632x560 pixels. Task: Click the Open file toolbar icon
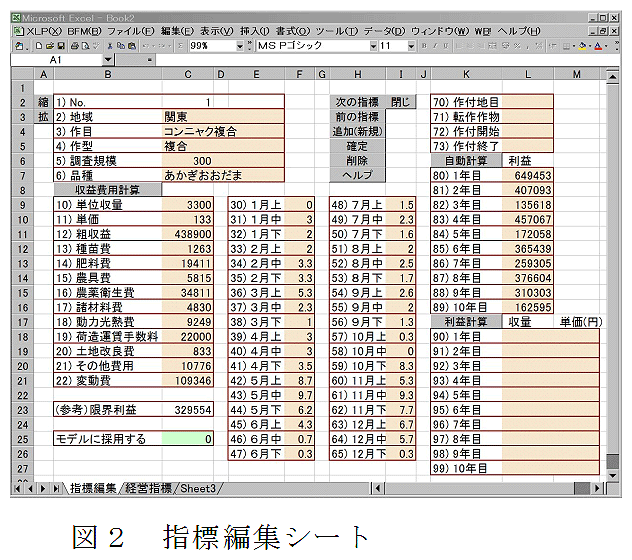[x=50, y=46]
